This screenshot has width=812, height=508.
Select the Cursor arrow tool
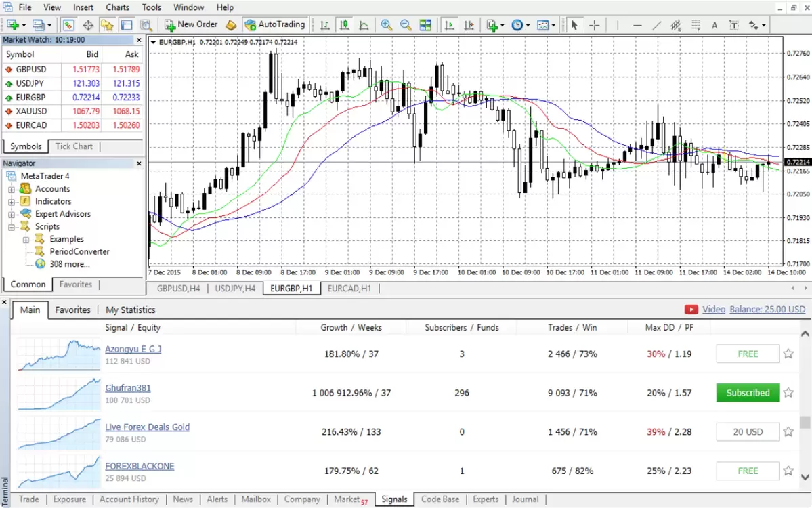[x=574, y=25]
